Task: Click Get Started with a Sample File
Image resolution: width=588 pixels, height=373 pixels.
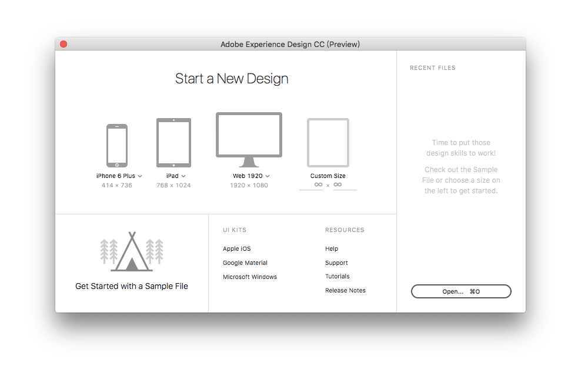Action: [132, 286]
